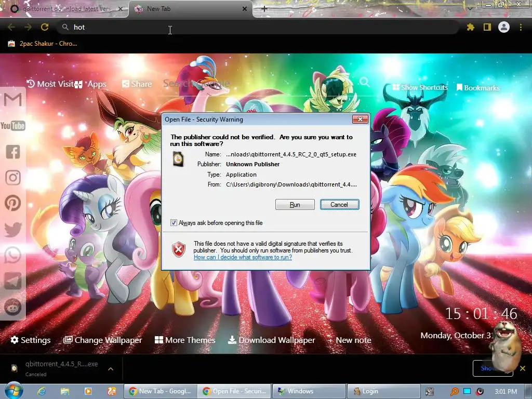The width and height of the screenshot is (532, 399).
Task: Close the Open File security warning dialog
Action: click(360, 119)
